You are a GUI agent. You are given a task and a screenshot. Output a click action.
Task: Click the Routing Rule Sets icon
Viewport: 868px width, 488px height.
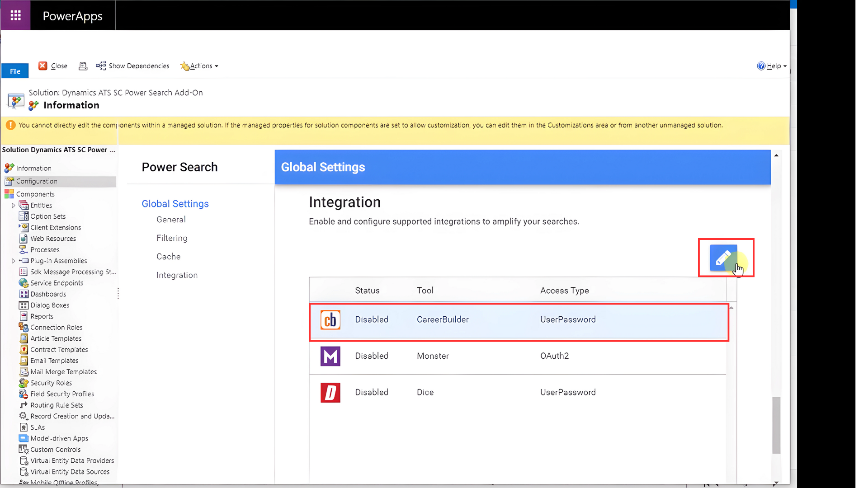coord(24,405)
